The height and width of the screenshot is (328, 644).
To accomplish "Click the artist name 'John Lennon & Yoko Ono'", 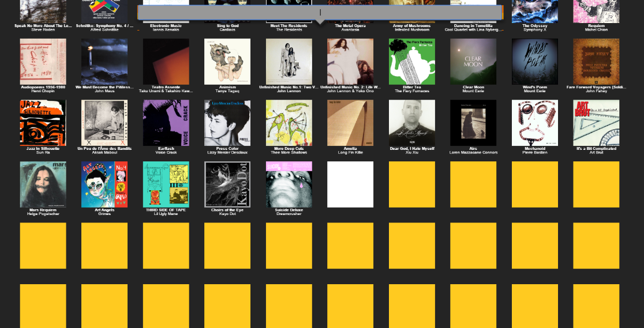I will (x=350, y=91).
